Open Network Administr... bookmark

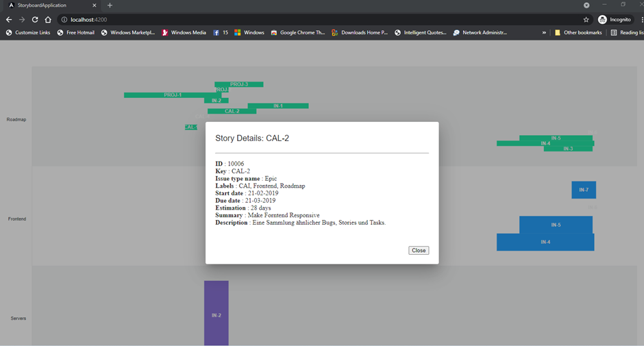(x=480, y=32)
